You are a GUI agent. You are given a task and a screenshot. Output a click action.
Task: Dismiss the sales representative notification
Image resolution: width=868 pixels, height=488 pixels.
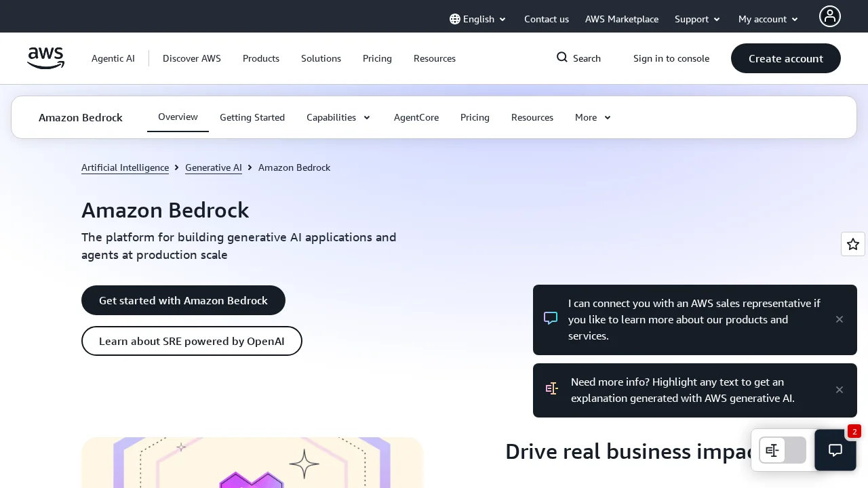click(x=839, y=319)
